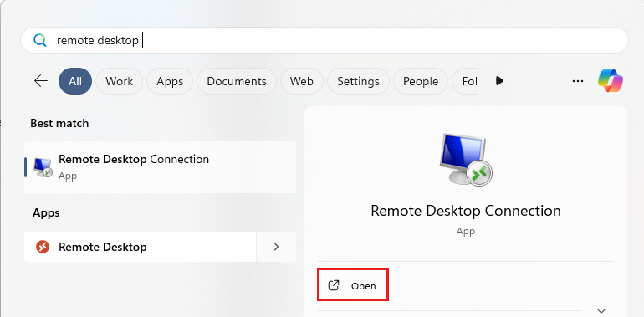Switch to the Documents filter tab

pos(237,81)
